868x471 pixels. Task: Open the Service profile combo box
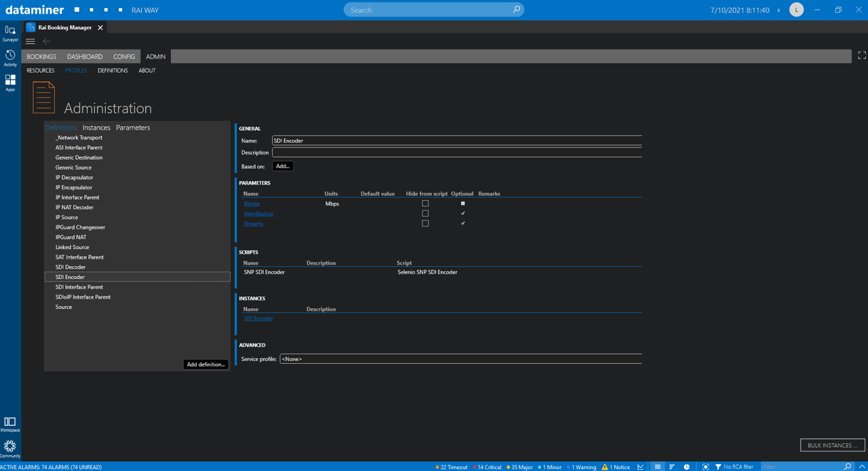460,358
